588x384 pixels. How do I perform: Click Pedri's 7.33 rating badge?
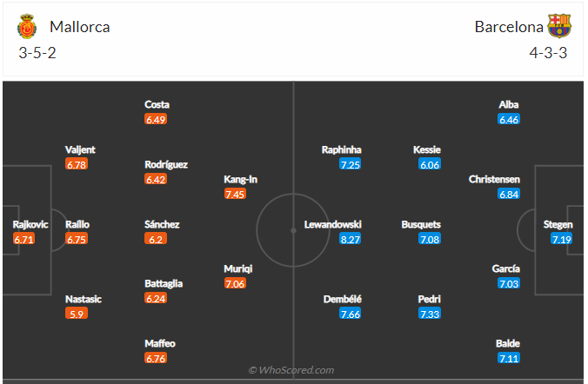point(429,314)
